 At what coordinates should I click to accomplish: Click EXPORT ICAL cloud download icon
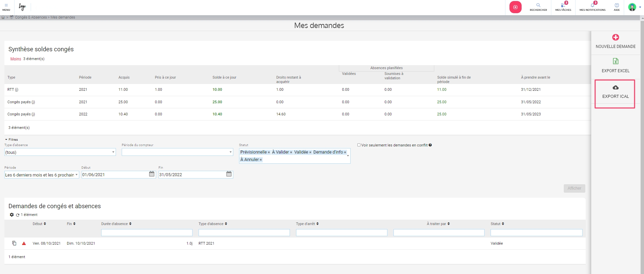click(616, 87)
